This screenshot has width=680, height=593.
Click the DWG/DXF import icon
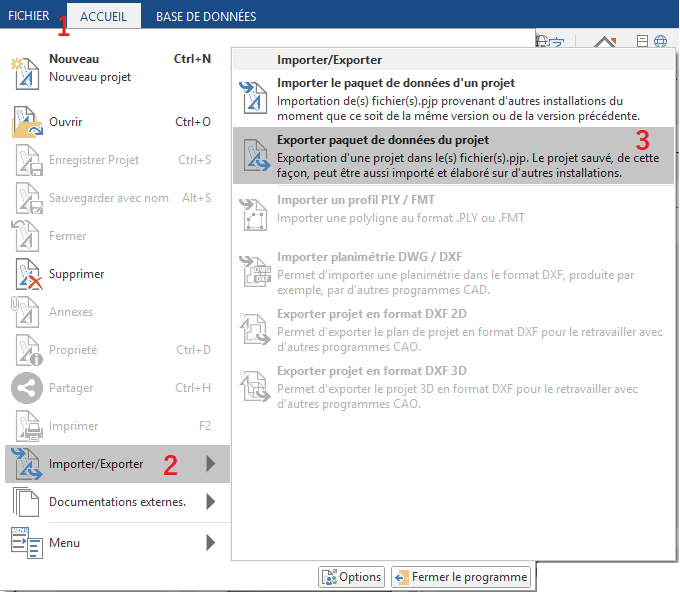(x=255, y=272)
